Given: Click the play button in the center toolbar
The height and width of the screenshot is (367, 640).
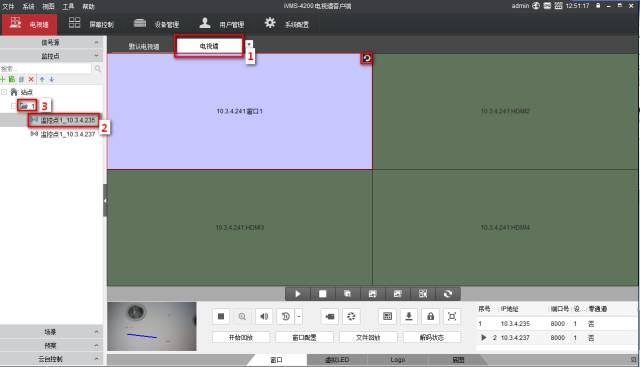Looking at the screenshot, I should coord(298,294).
